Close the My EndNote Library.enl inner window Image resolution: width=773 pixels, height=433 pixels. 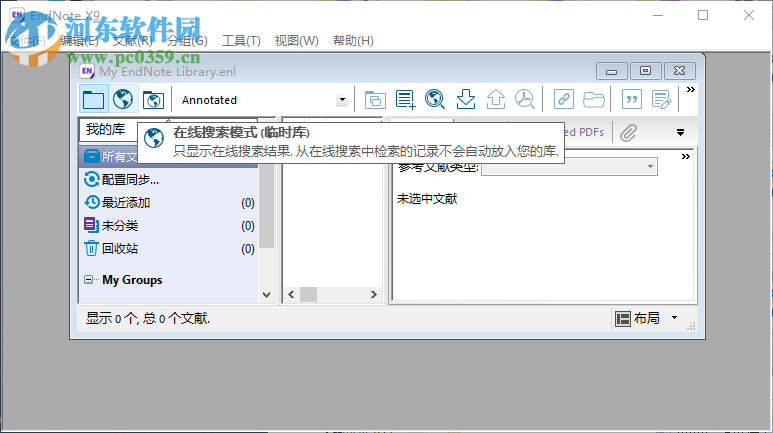(x=679, y=72)
